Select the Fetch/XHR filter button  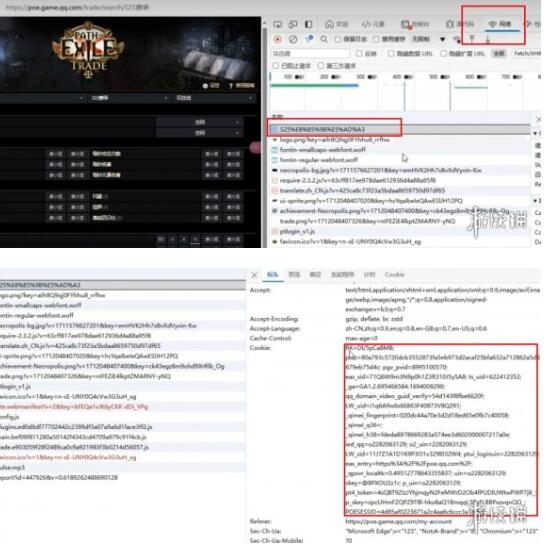pos(527,53)
